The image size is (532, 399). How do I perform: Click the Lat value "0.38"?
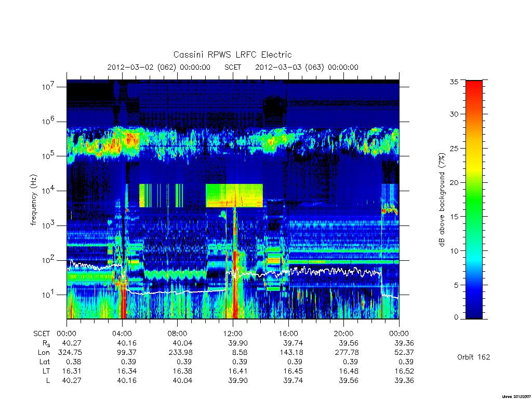pyautogui.click(x=74, y=362)
